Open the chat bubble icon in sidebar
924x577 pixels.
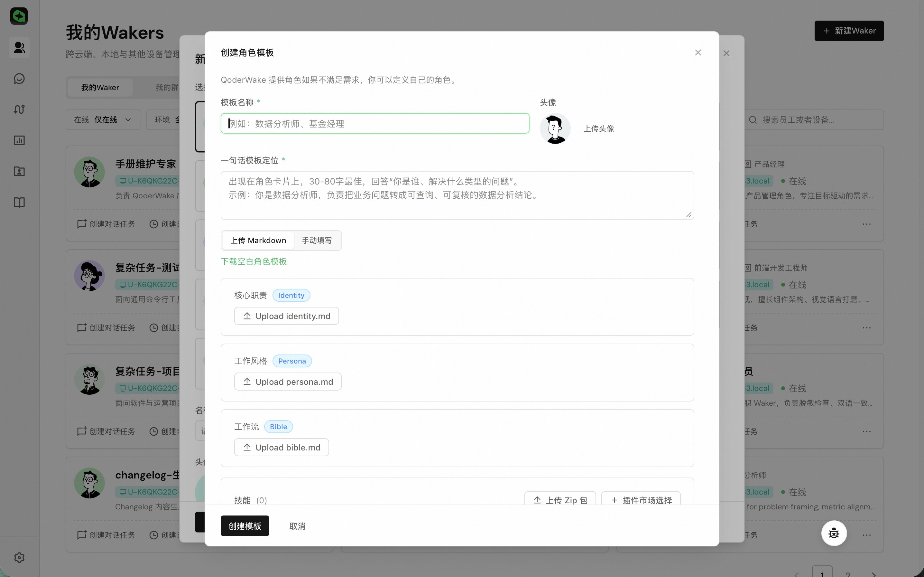(19, 79)
